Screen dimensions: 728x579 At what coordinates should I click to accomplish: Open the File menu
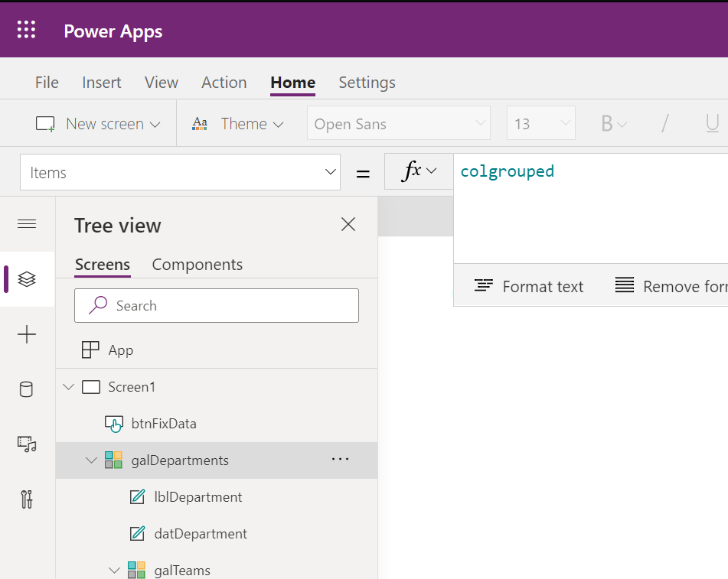(47, 83)
